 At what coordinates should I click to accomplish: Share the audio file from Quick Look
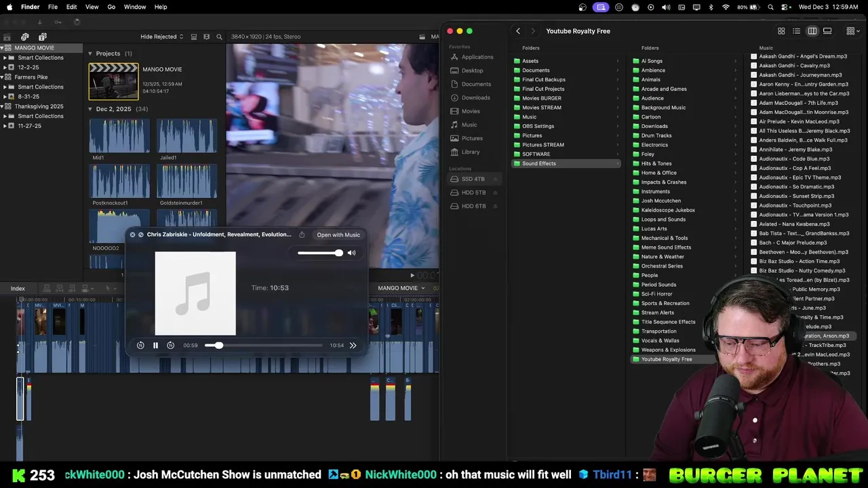[302, 235]
